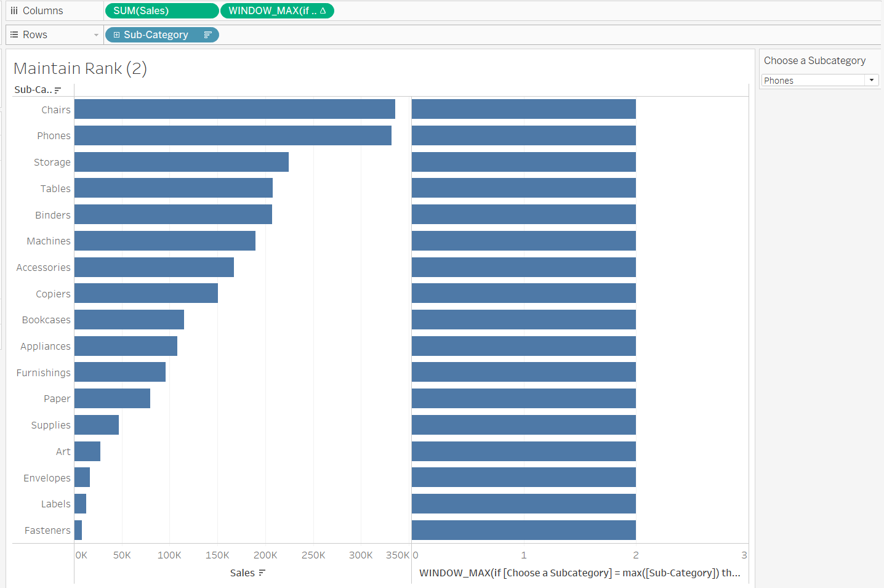Click the Copiers Sales bar
This screenshot has width=884, height=588.
point(146,293)
